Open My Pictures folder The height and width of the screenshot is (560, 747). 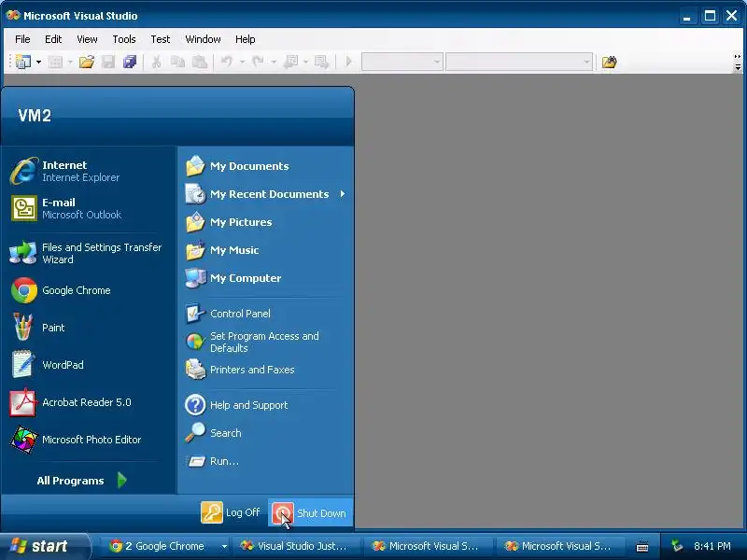click(265, 222)
